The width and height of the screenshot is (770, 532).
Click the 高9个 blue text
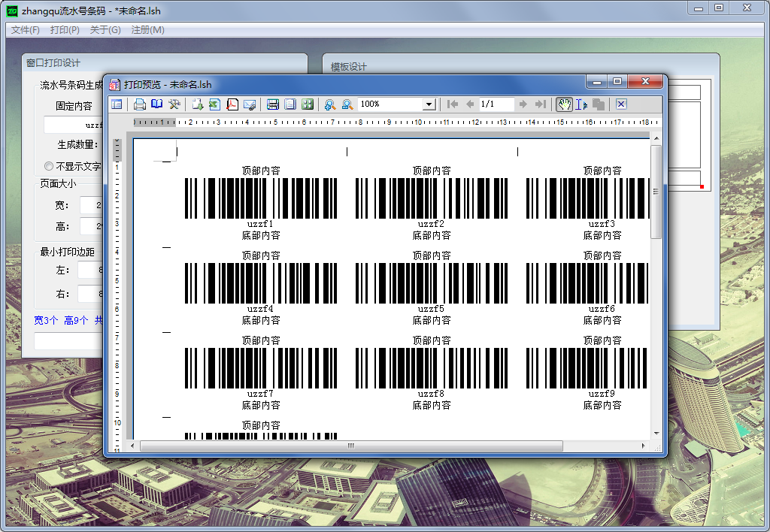(76, 320)
